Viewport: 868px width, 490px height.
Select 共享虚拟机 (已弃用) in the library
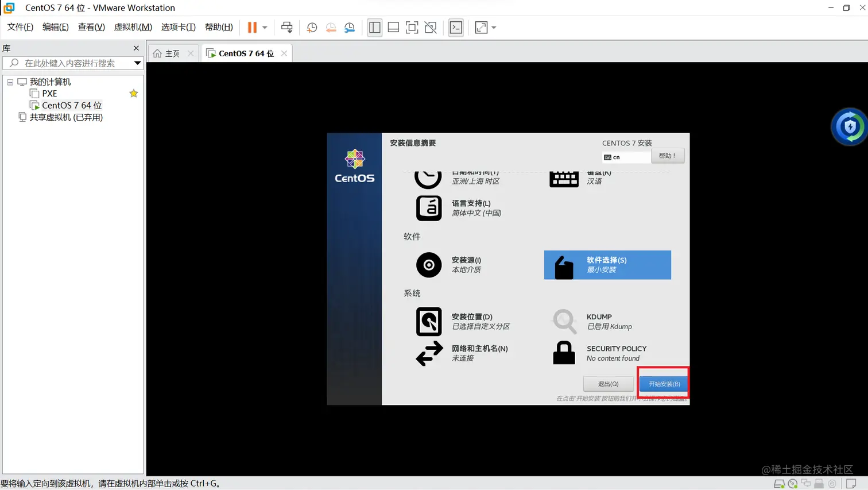point(66,117)
